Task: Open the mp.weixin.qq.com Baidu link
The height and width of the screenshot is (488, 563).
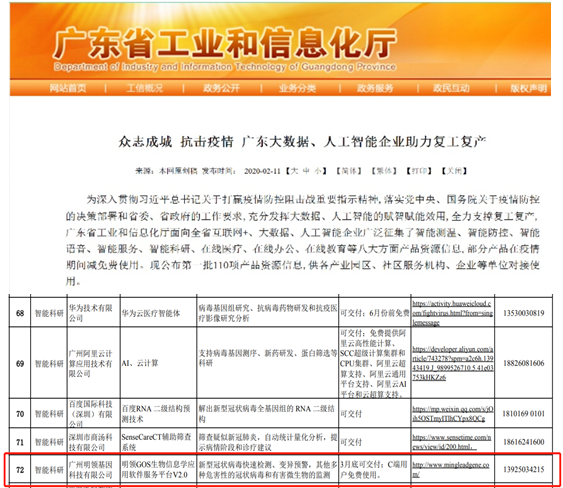Action: pos(453,414)
